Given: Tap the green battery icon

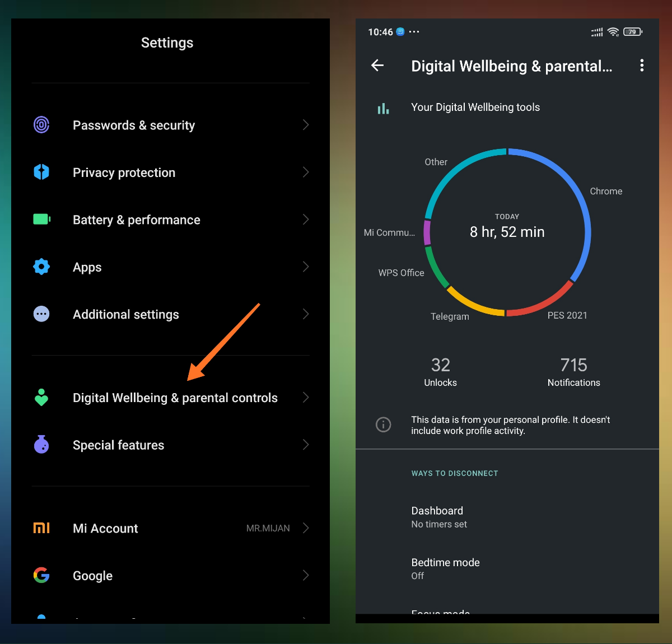Looking at the screenshot, I should click(41, 220).
